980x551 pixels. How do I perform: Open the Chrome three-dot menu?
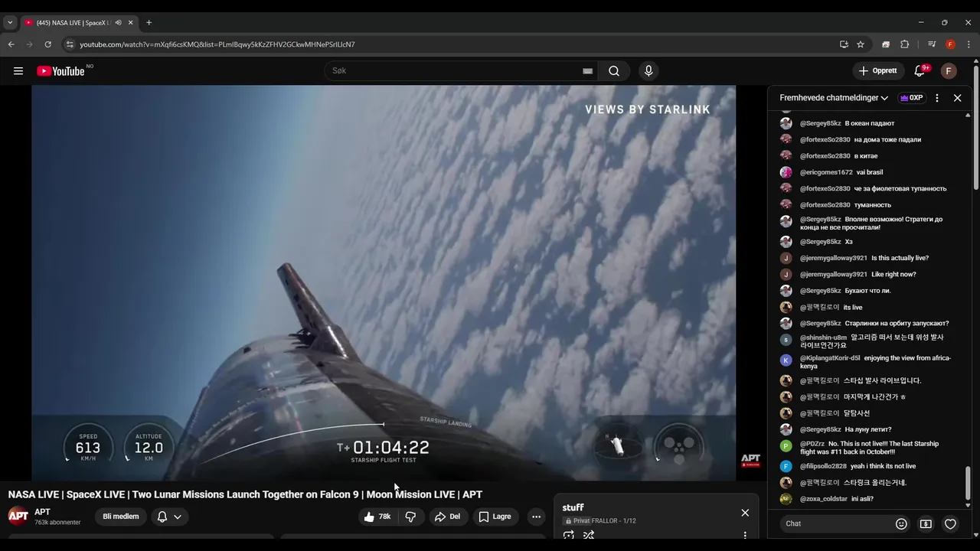point(969,44)
